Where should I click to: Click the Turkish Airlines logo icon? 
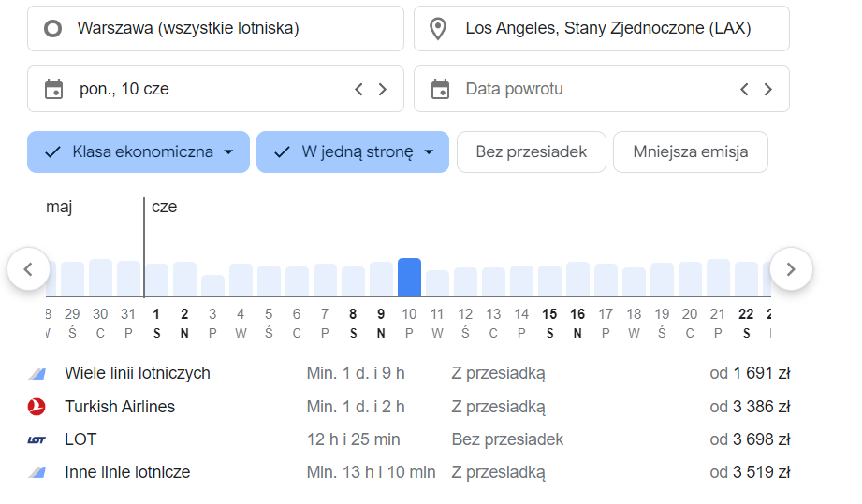tap(37, 407)
